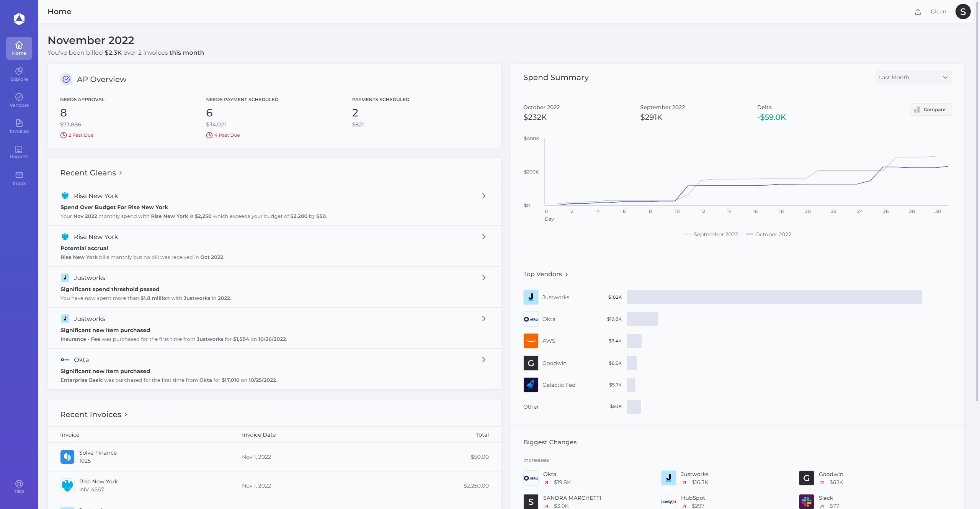
Task: Click the page vertical scrollbar
Action: click(977, 201)
